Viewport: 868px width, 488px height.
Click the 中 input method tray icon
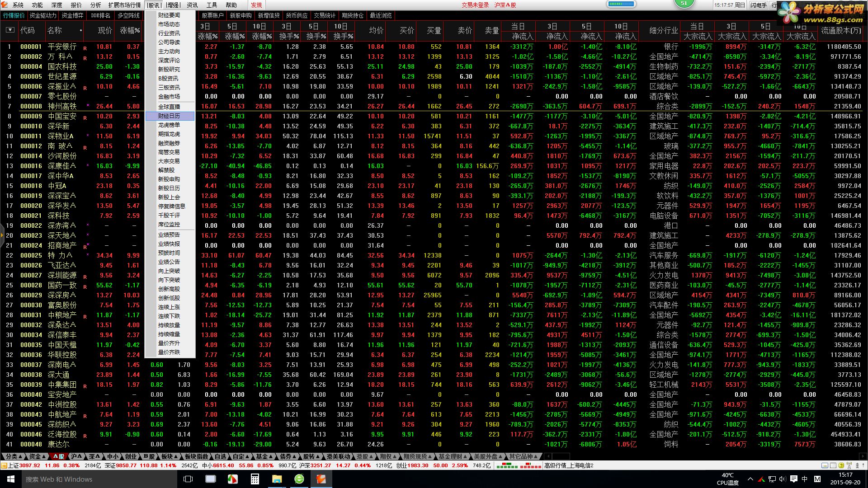(x=805, y=479)
